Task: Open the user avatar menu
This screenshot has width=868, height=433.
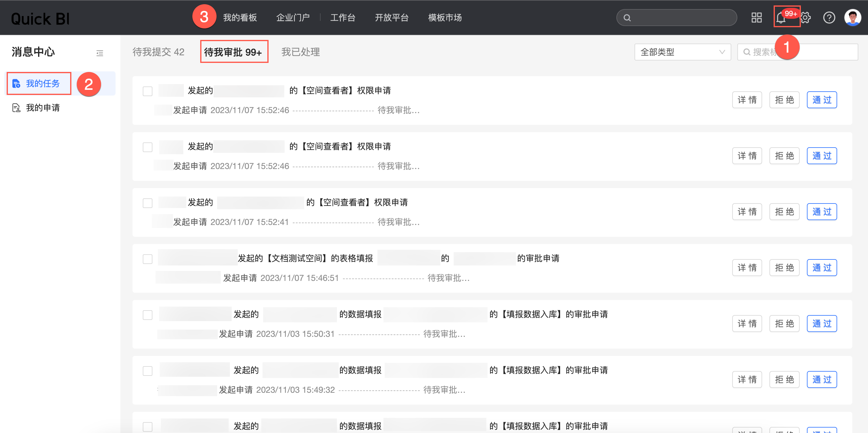Action: tap(853, 18)
